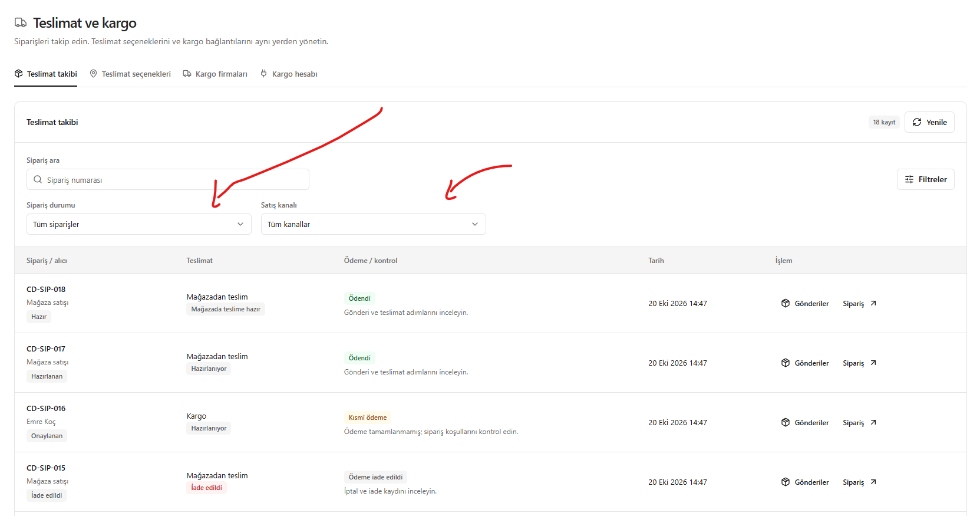This screenshot has height=516, width=980.
Task: Select order number CD-SIP-015
Action: [x=46, y=468]
